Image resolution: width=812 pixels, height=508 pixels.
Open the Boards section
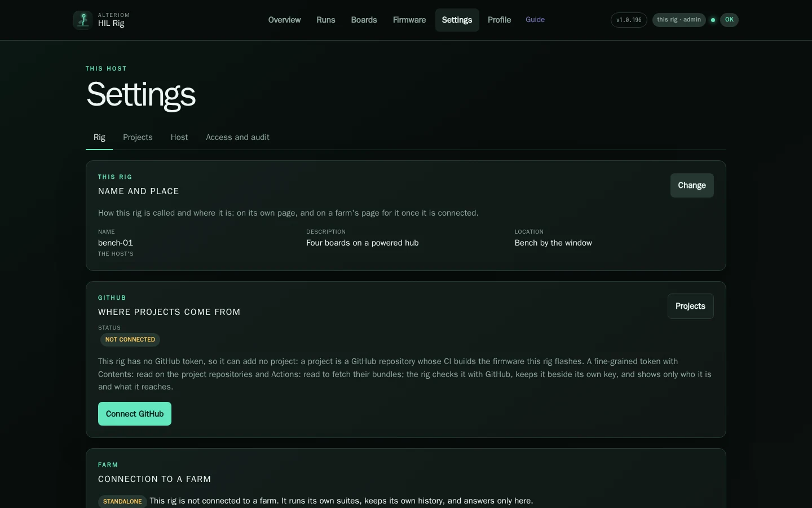pos(364,20)
